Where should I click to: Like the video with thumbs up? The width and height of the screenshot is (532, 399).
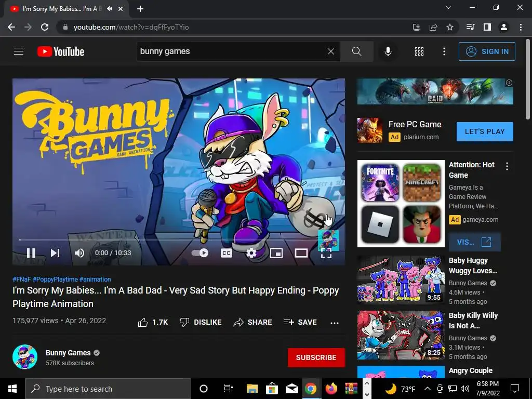pos(153,322)
